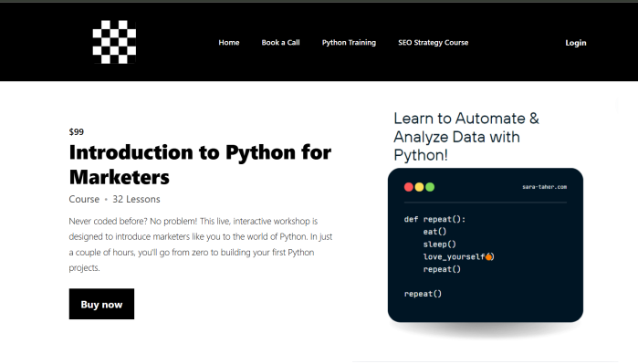Click the Course label under the title
Viewport: 638px width, 364px height.
pos(84,199)
